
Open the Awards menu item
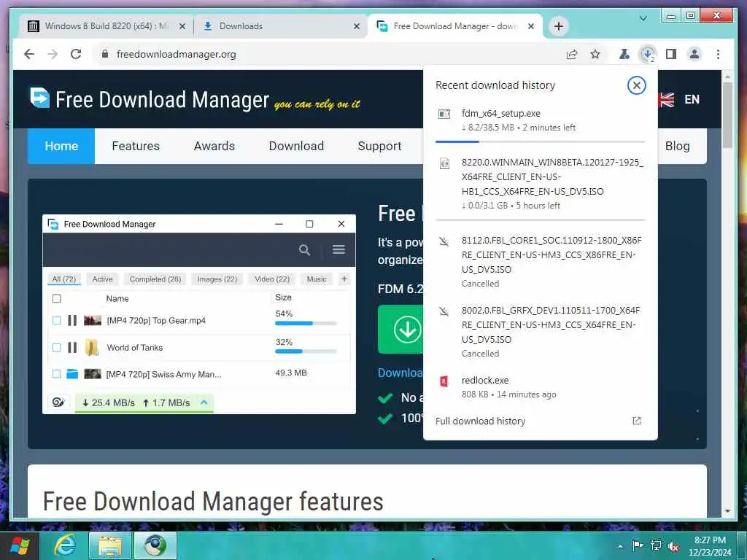tap(214, 146)
